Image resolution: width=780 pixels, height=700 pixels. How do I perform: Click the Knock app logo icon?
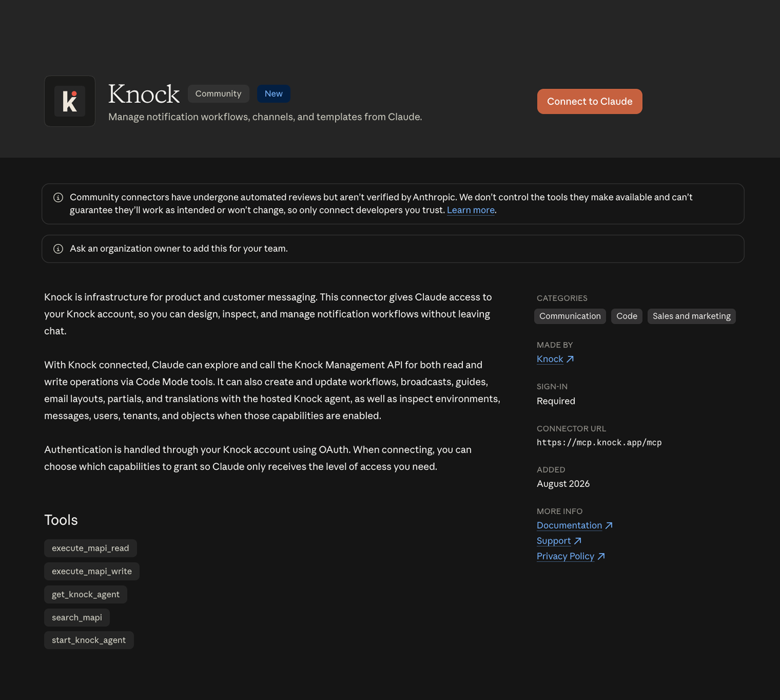coord(70,101)
